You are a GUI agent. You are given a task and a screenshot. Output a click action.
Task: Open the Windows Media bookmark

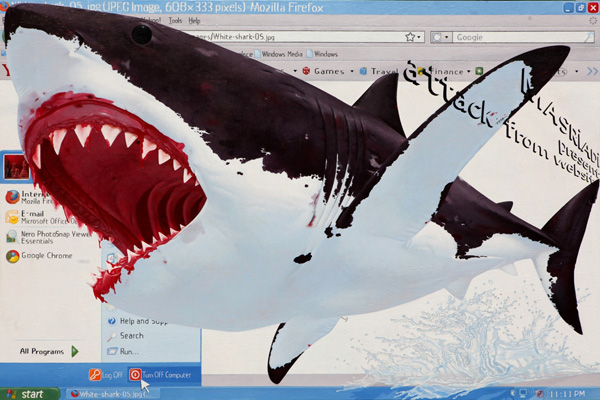[279, 54]
